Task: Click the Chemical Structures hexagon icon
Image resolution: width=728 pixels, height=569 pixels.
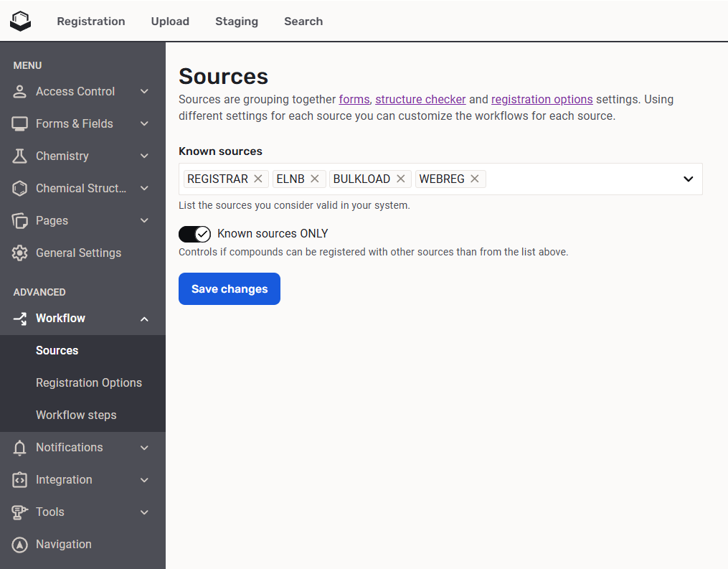Action: pyautogui.click(x=20, y=189)
